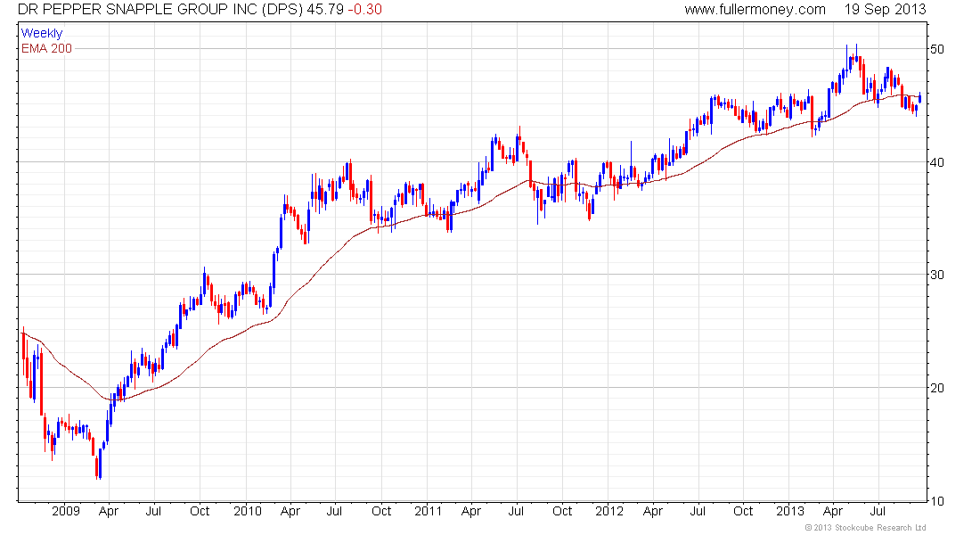Click the 30 price level label
Image resolution: width=980 pixels, height=535 pixels.
click(x=935, y=275)
